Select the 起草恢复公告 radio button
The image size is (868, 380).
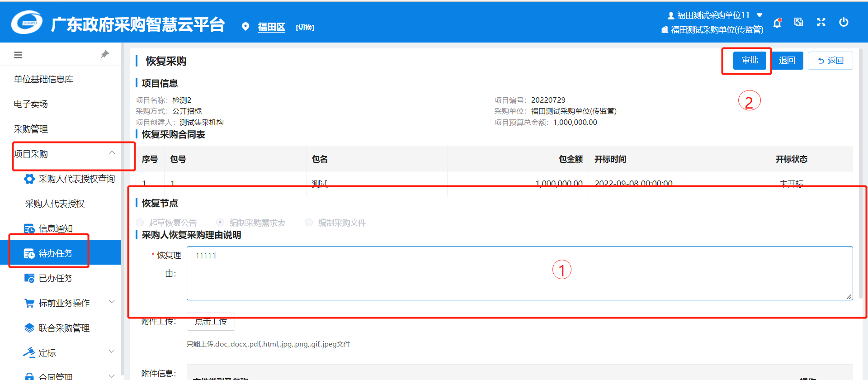(x=140, y=223)
